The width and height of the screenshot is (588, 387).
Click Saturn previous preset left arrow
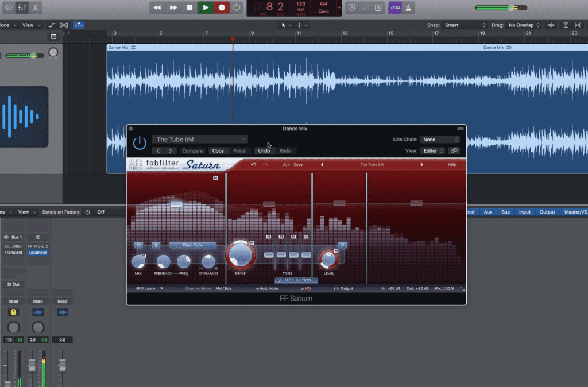[x=322, y=164]
